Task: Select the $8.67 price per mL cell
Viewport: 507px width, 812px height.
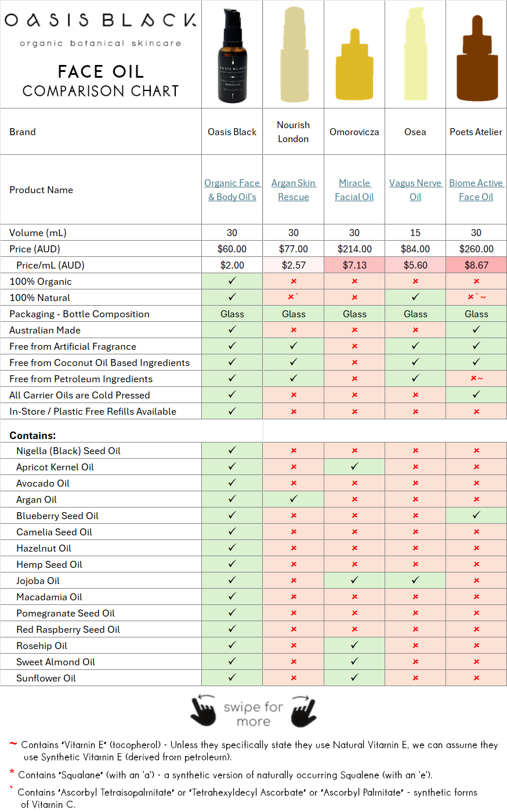Action: [x=476, y=265]
